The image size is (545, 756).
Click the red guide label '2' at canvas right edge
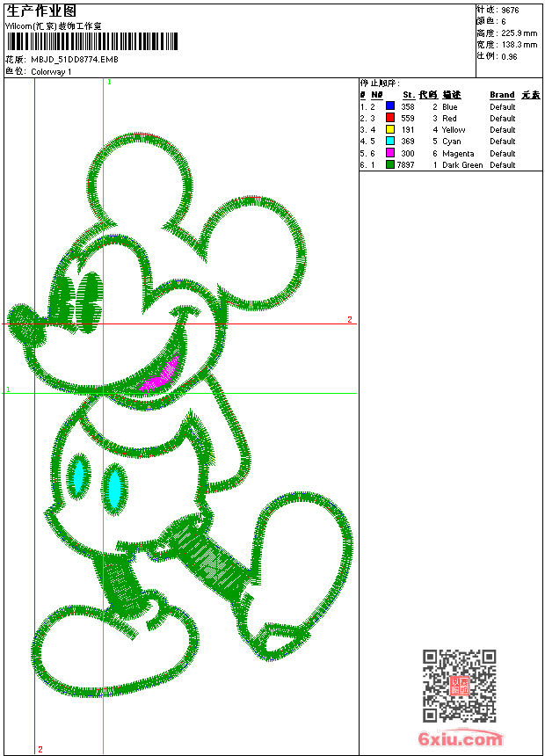pos(350,319)
